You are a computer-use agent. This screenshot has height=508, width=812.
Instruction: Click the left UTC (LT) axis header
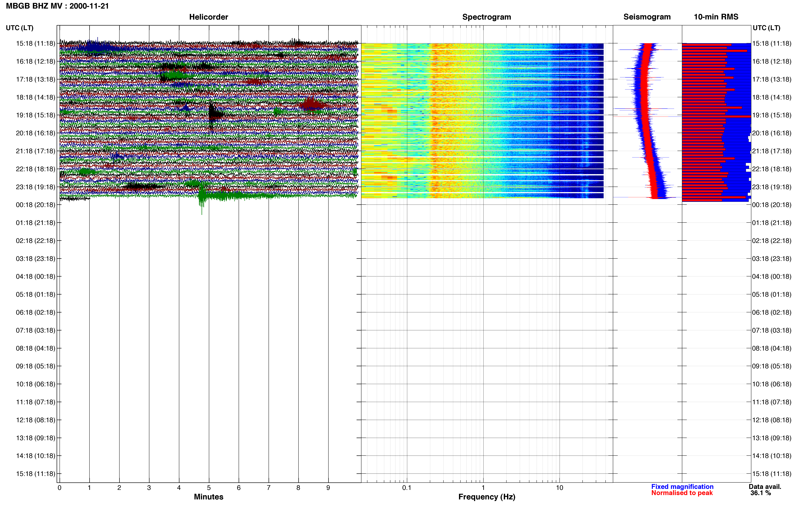click(20, 28)
